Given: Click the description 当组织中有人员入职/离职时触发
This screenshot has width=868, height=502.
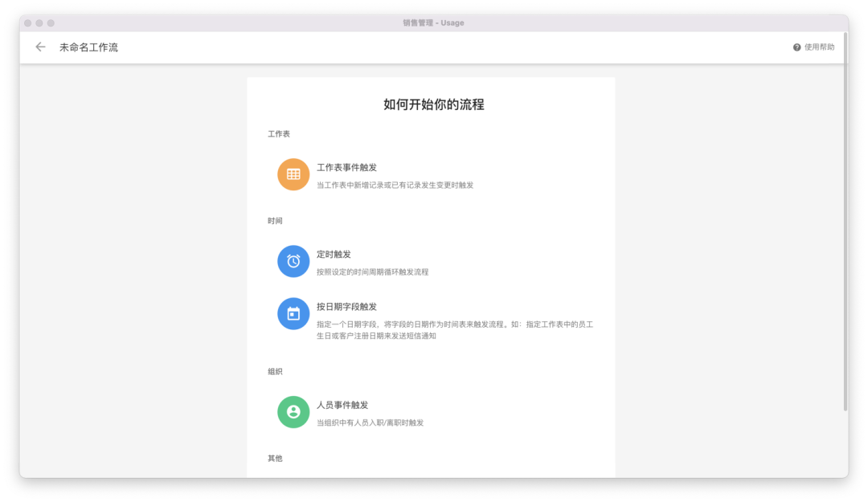Looking at the screenshot, I should point(370,422).
